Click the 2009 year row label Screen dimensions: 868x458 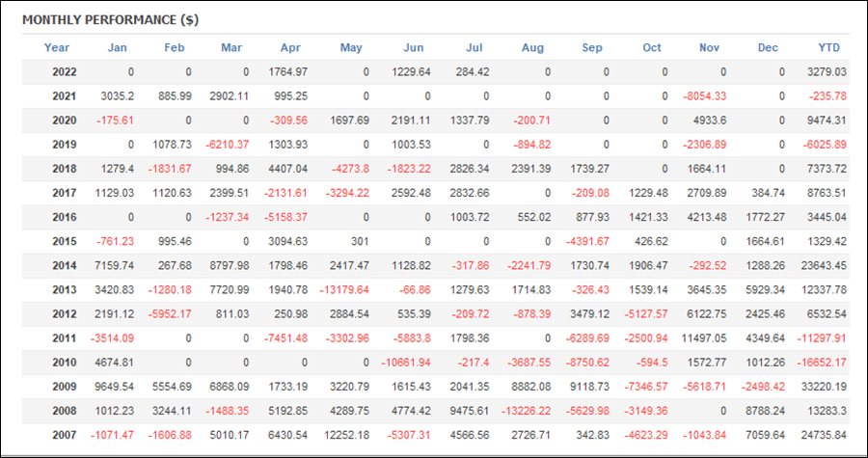[65, 387]
